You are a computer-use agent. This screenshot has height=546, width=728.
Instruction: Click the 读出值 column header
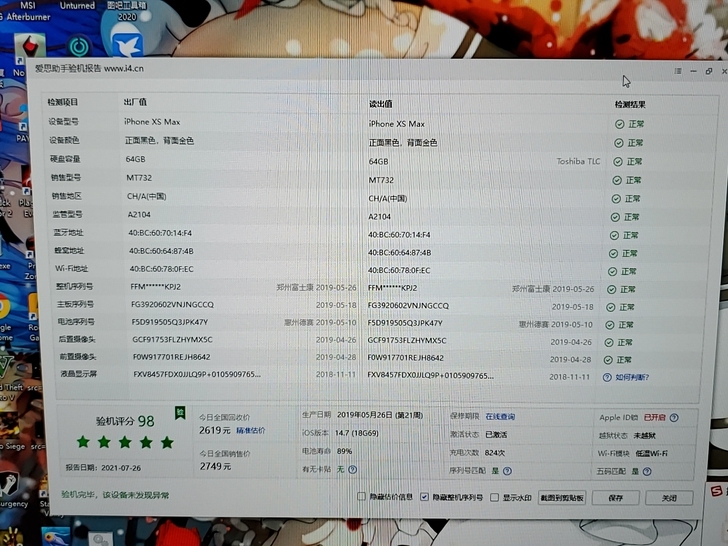[x=380, y=104]
